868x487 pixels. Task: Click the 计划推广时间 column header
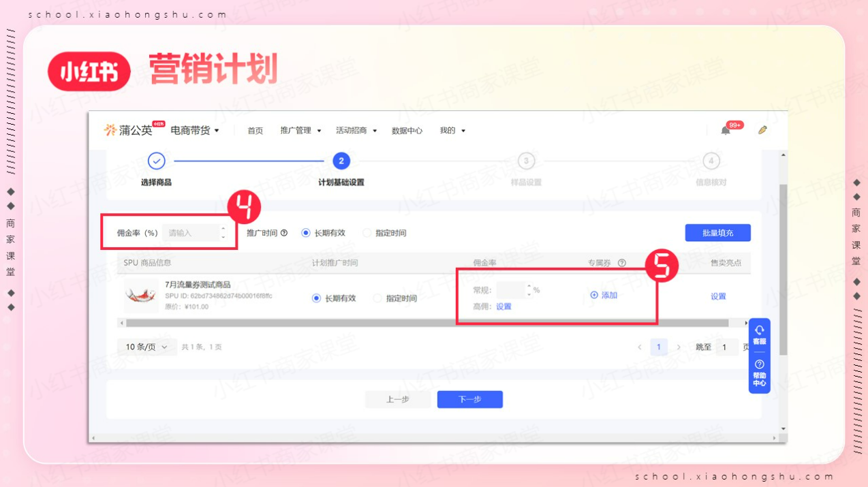[335, 263]
